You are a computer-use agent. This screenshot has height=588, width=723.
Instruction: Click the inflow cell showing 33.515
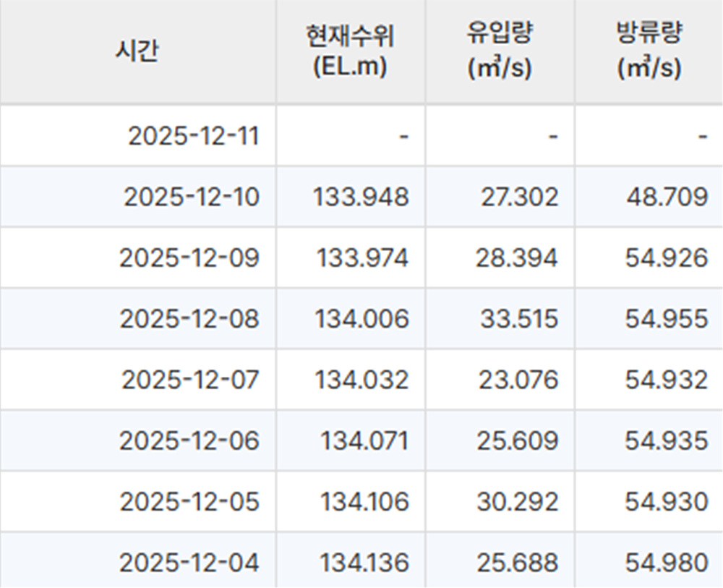coord(520,319)
